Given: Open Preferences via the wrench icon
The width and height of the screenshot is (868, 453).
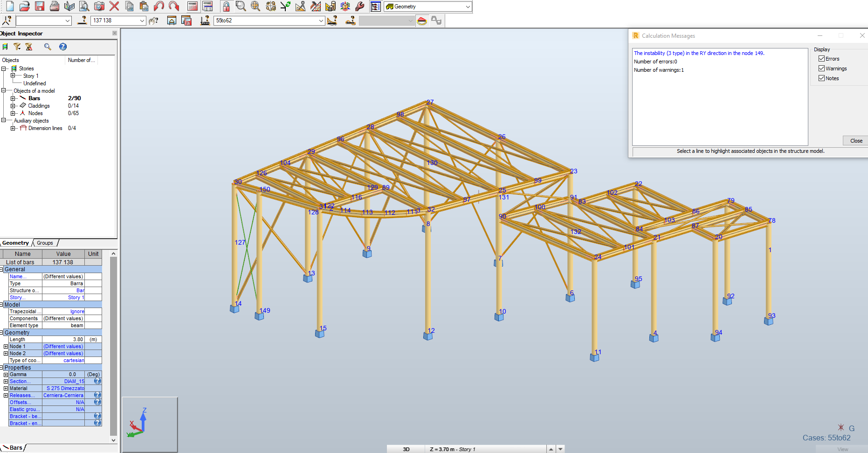Looking at the screenshot, I should [x=360, y=7].
